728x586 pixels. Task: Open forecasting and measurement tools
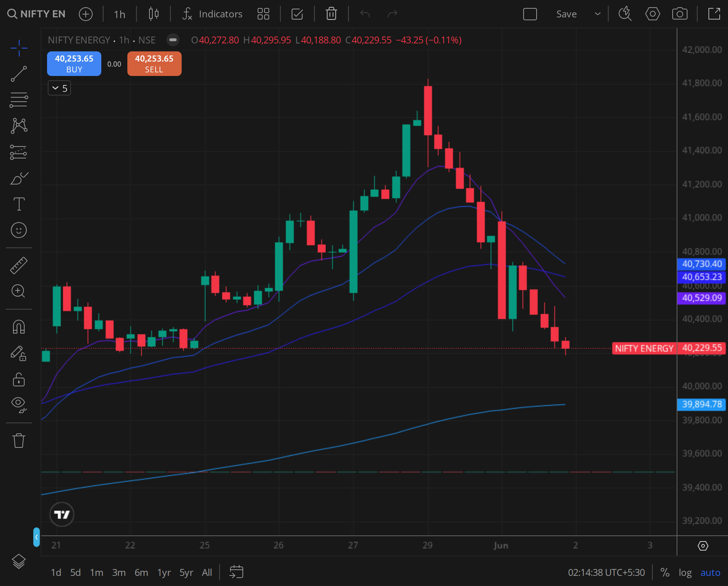pos(19,152)
